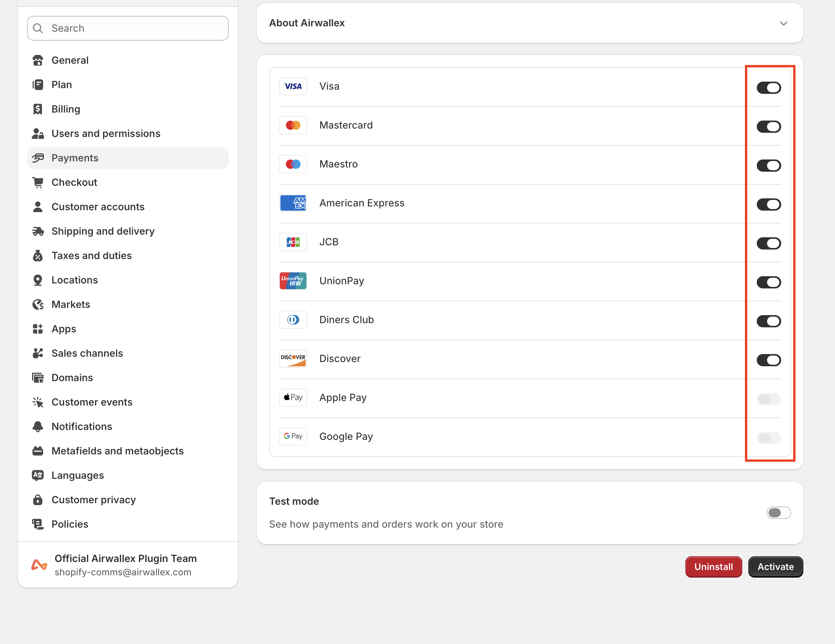This screenshot has width=835, height=644.
Task: Click the Markets globe icon
Action: [38, 304]
